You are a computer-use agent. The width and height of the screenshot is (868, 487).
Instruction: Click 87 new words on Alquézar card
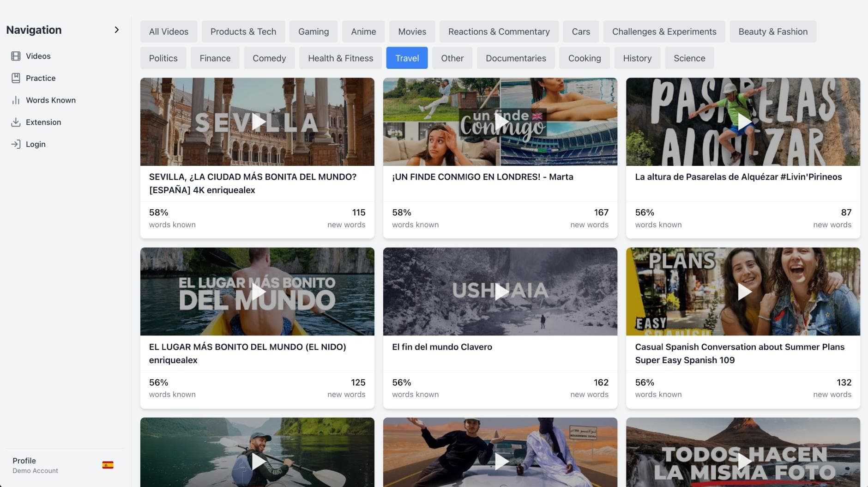click(832, 218)
